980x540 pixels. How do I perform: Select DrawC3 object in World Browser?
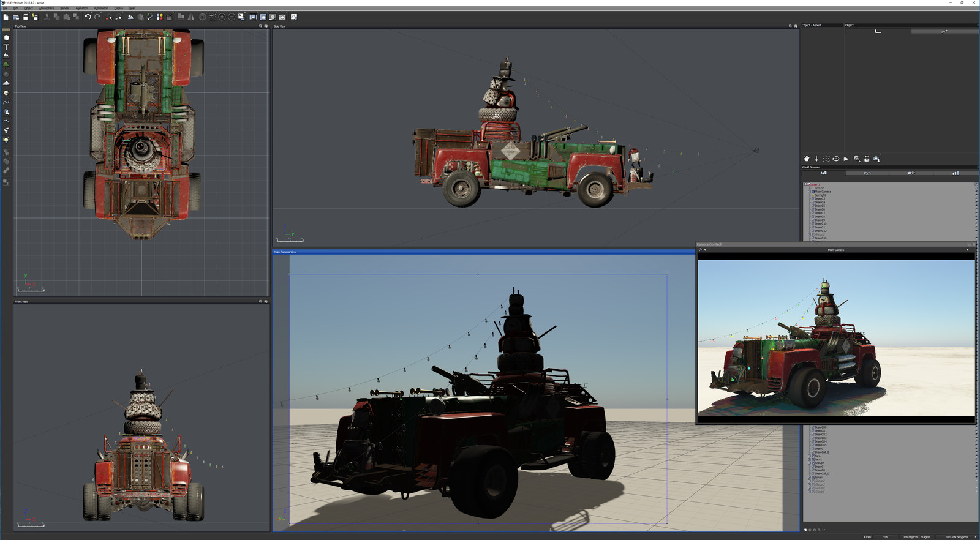coord(820,199)
